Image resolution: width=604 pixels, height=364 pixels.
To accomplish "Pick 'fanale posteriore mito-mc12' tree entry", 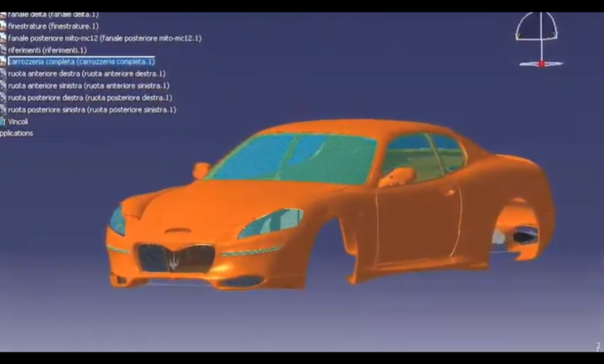I will (105, 38).
